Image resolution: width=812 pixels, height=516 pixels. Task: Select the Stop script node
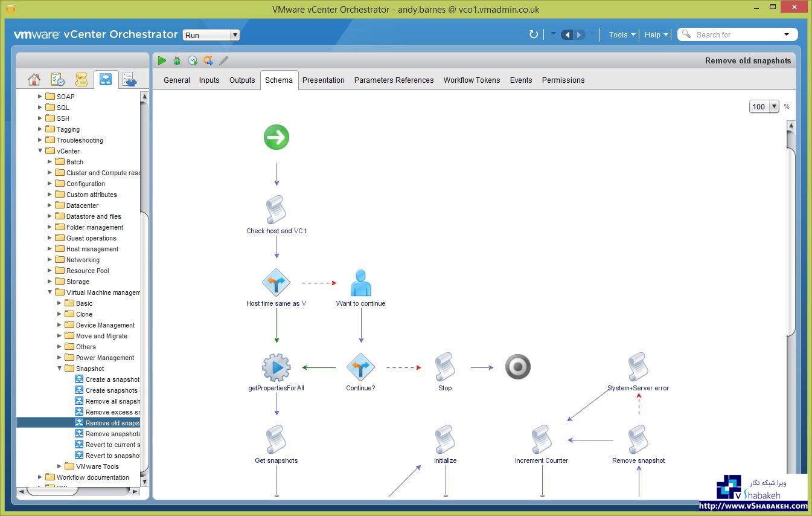click(x=445, y=367)
